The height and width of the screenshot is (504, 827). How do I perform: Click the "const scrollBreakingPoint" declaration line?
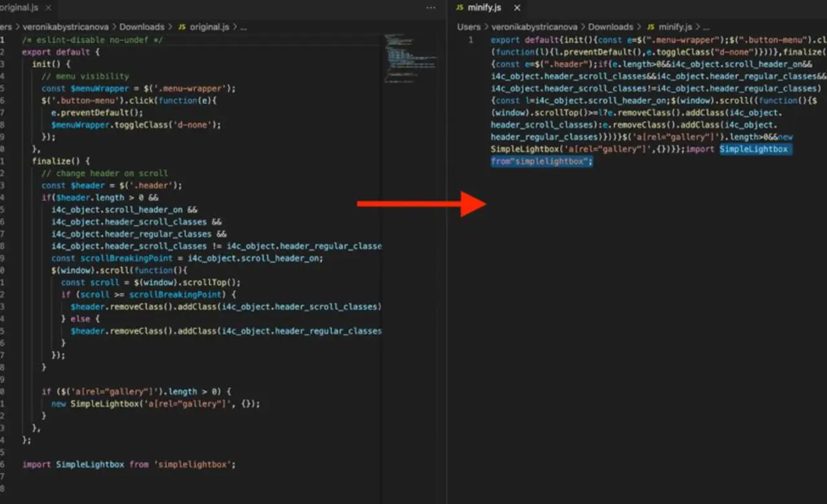187,258
